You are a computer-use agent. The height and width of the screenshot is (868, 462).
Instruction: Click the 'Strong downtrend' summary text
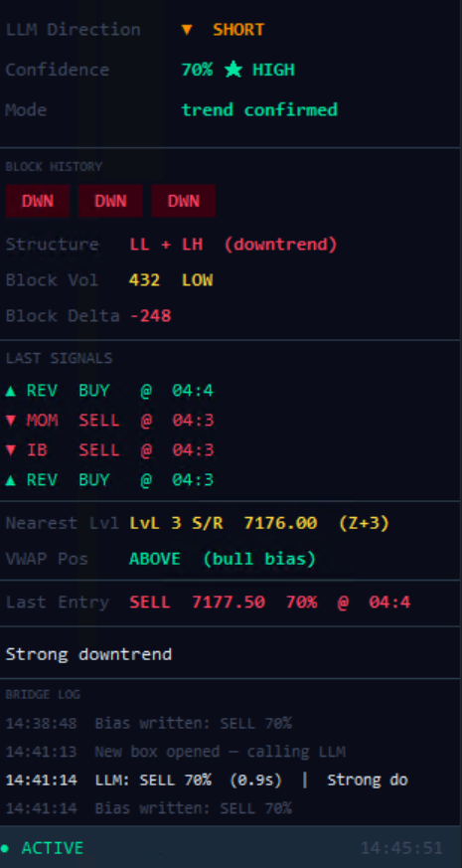click(x=88, y=654)
